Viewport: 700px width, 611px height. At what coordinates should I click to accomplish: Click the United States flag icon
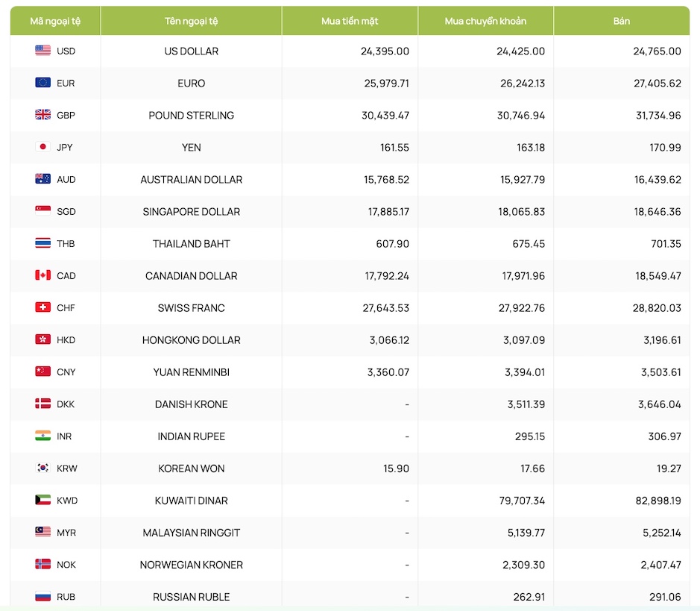coord(43,51)
